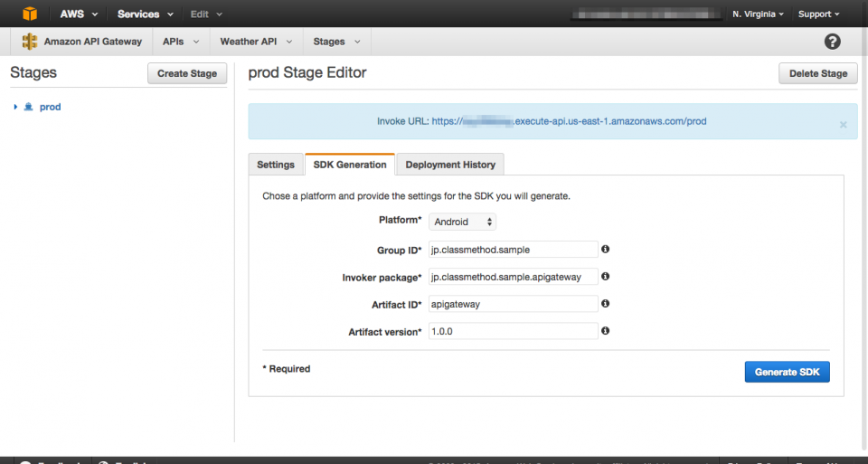The image size is (868, 464).
Task: Open help via question mark icon
Action: (x=832, y=42)
